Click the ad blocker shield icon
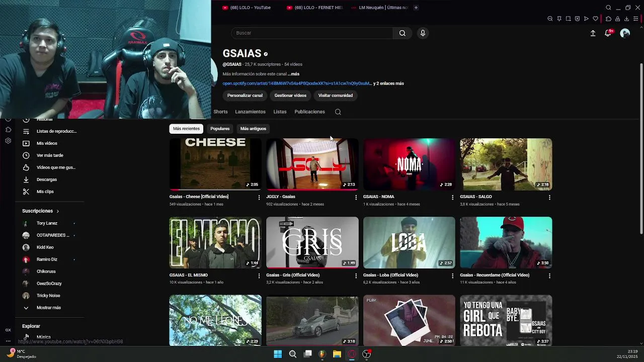Image resolution: width=644 pixels, height=362 pixels. tap(577, 19)
